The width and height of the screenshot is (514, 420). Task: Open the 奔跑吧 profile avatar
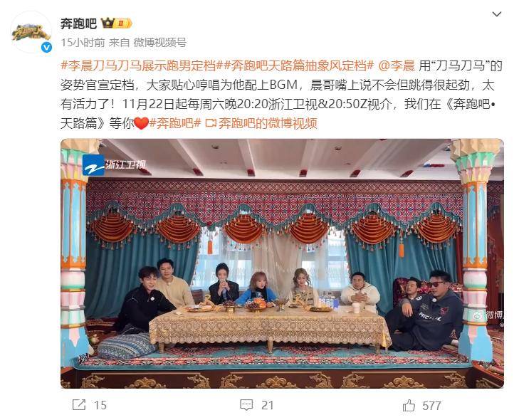pyautogui.click(x=31, y=32)
